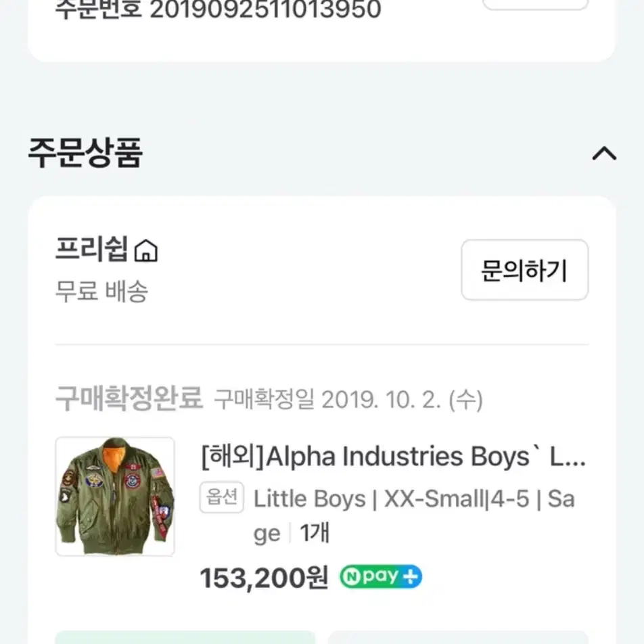
Task: Open the green bomber jacket thumbnail
Action: 115,497
